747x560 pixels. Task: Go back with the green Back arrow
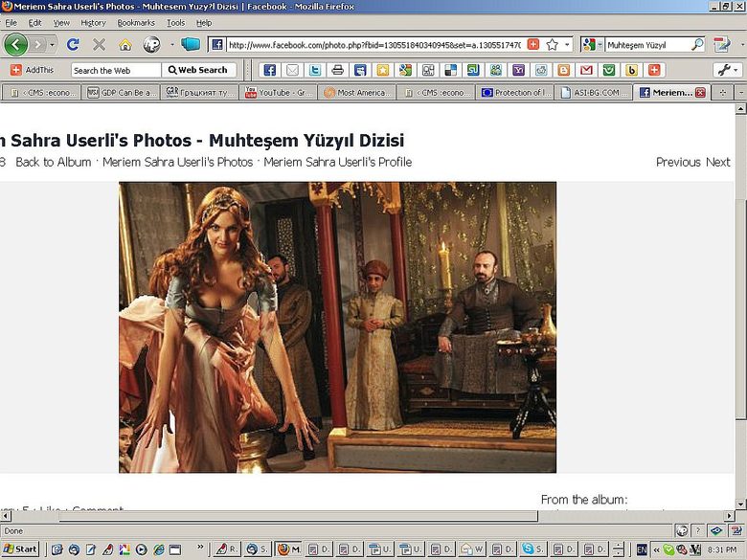click(x=15, y=45)
